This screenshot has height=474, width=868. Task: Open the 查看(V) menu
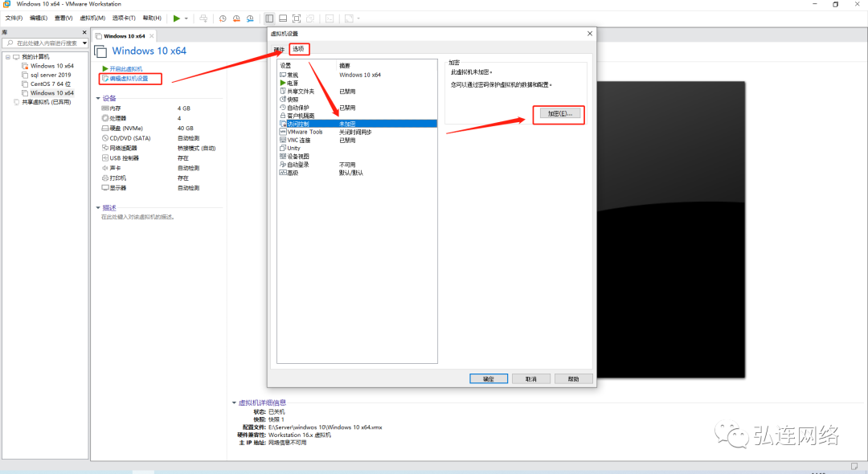click(x=63, y=18)
